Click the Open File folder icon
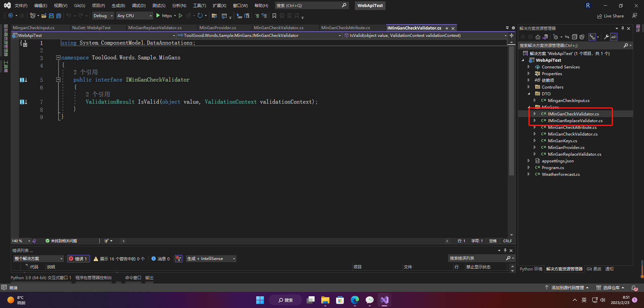 point(44,16)
